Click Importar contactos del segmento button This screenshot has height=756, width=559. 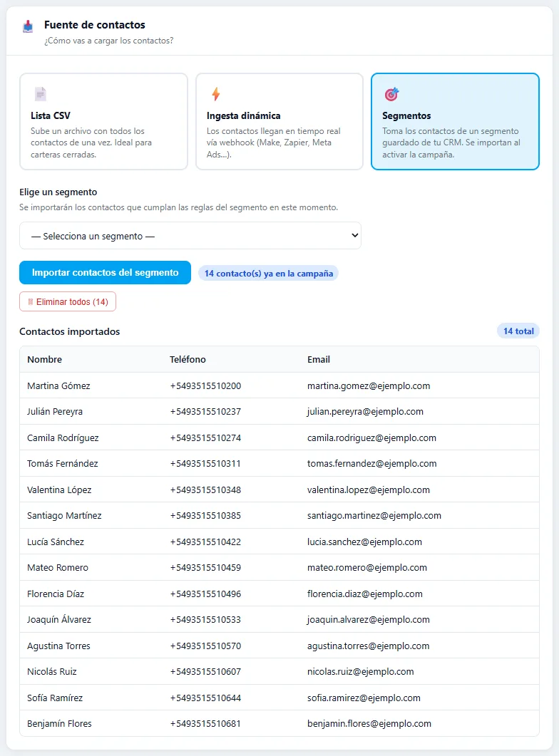(105, 272)
